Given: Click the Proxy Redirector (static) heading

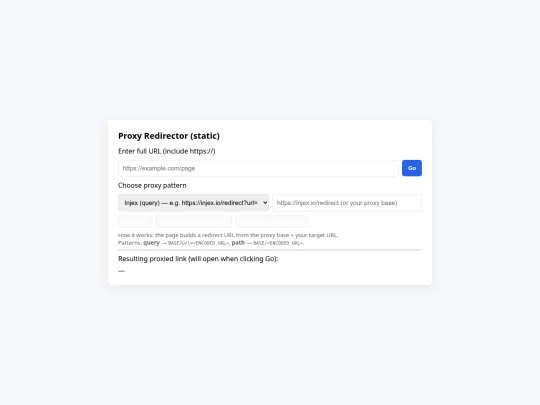Looking at the screenshot, I should pos(169,136).
